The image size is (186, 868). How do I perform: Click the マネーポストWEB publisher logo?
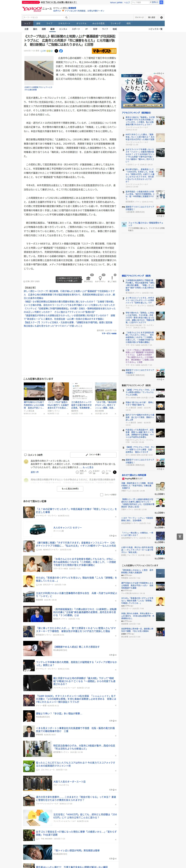pos(104,51)
